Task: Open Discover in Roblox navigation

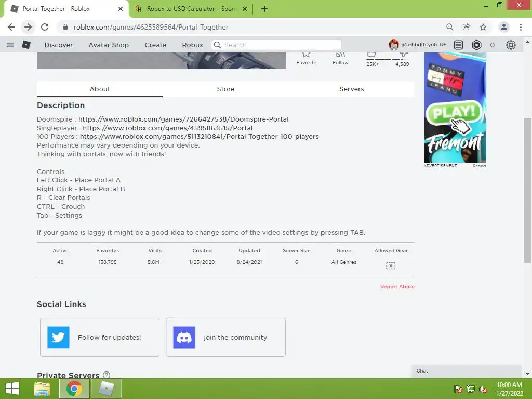Action: coord(59,45)
